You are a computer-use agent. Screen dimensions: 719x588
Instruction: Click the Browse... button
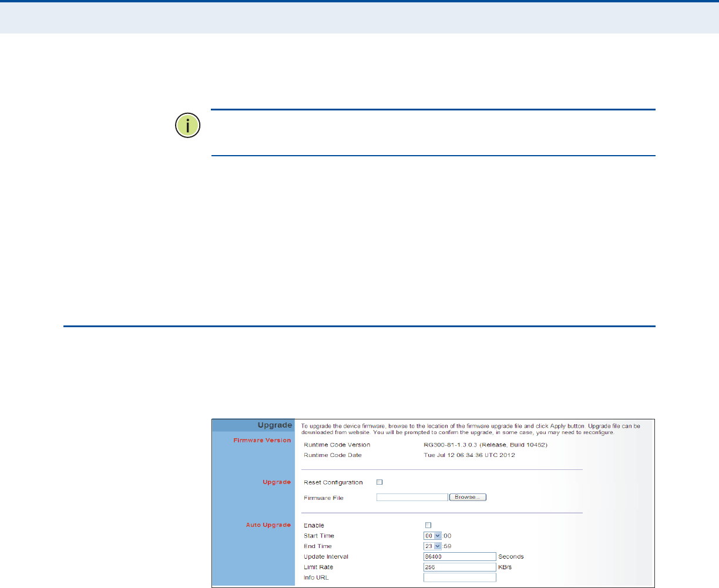(x=468, y=497)
